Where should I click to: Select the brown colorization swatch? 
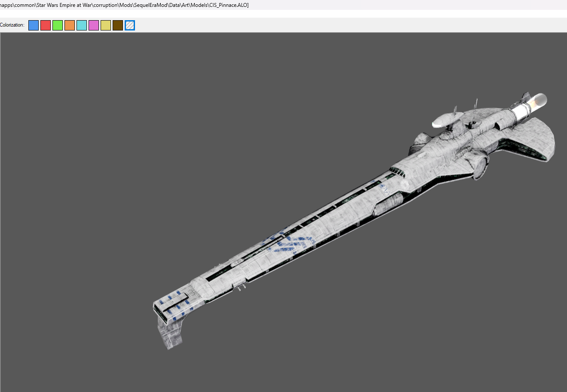pyautogui.click(x=118, y=25)
